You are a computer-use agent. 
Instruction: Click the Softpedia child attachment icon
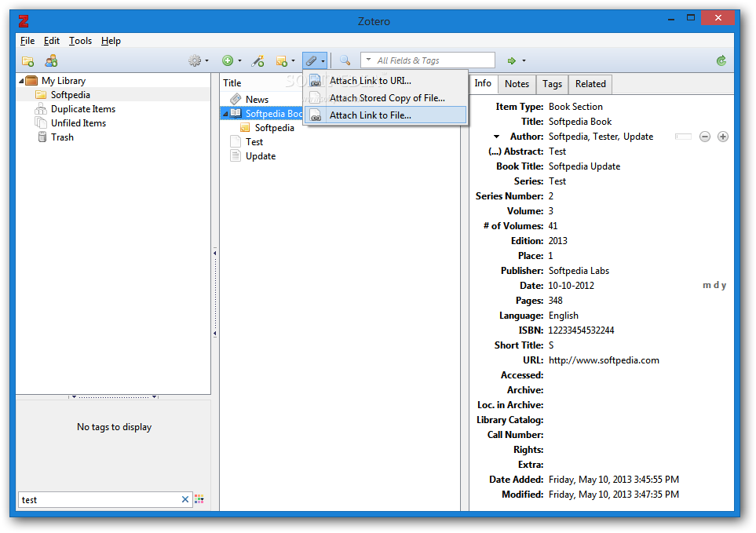pyautogui.click(x=245, y=127)
